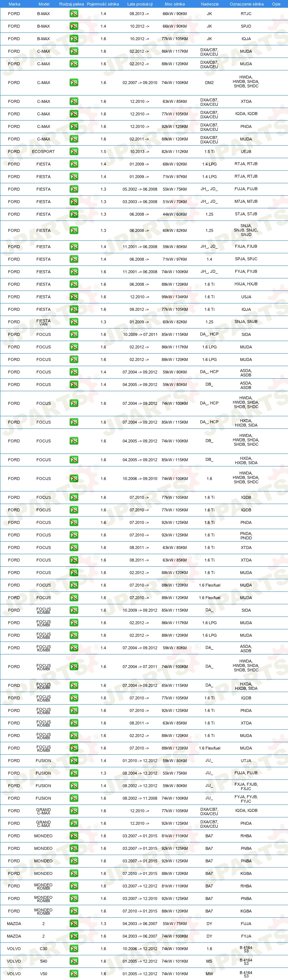Click the Moc silnika column header
The width and height of the screenshot is (288, 980).
coord(175,4)
